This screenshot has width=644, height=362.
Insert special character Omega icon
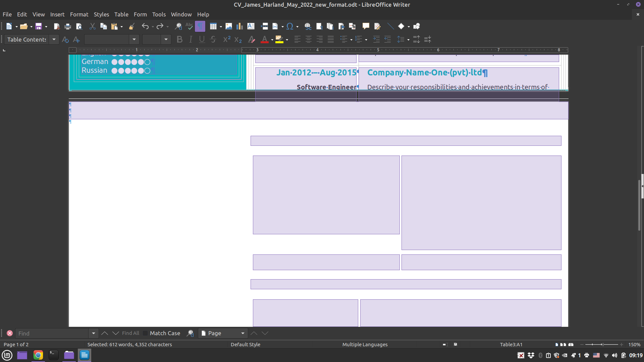click(290, 26)
